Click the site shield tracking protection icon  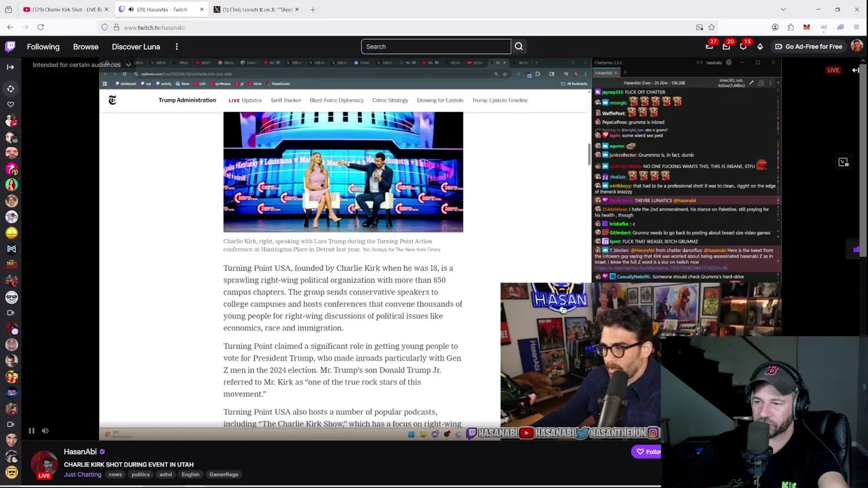click(104, 27)
